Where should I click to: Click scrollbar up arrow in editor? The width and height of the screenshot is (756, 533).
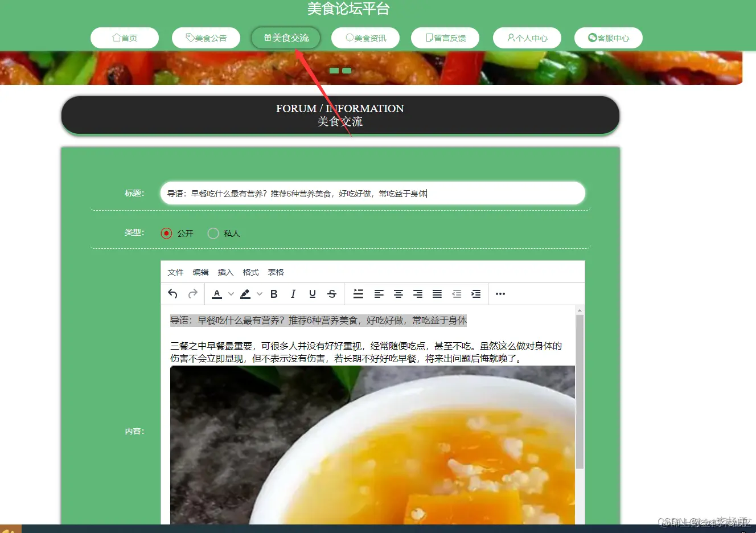[580, 310]
